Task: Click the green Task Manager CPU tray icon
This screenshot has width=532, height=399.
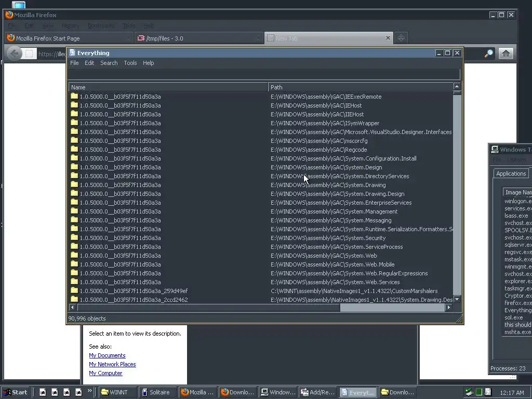Action: click(x=478, y=392)
